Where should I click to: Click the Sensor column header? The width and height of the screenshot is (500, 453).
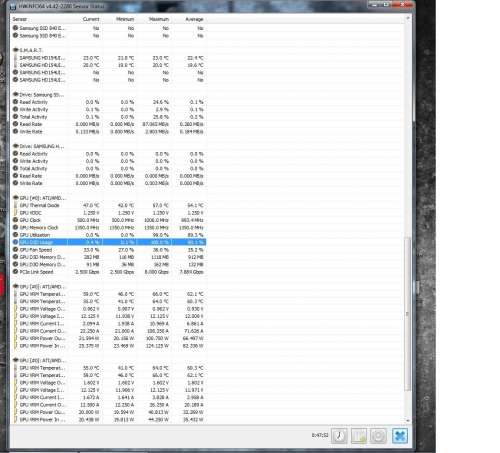[x=19, y=19]
